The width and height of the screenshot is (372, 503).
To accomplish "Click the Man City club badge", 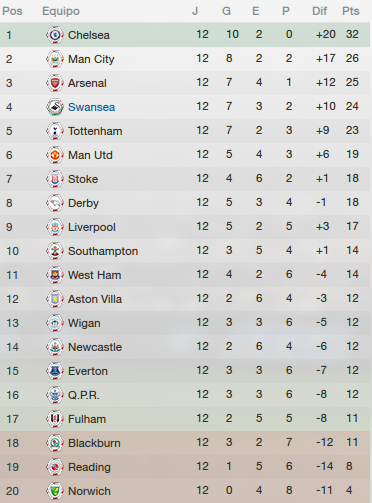I will (55, 59).
